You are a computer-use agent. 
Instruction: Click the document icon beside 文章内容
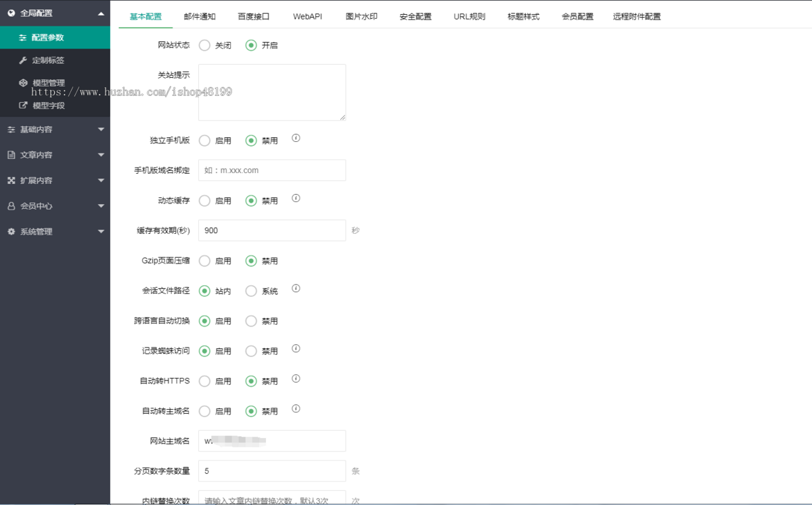(12, 155)
